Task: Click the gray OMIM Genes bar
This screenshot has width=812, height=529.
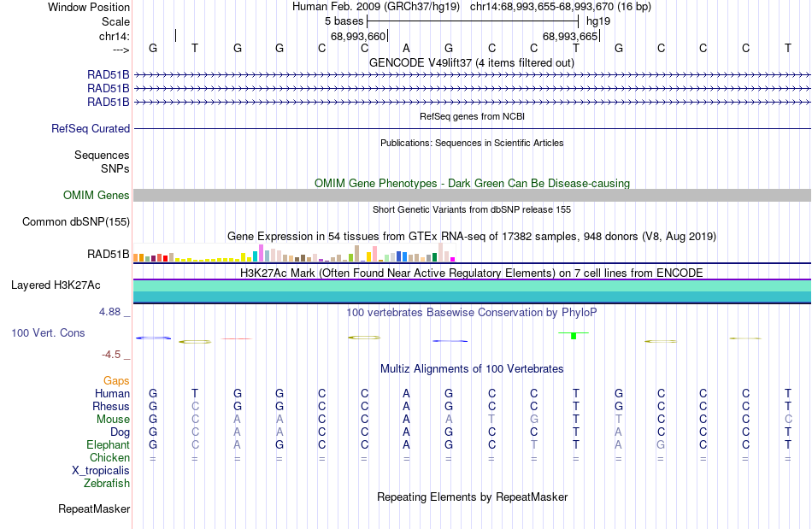Action: point(472,195)
